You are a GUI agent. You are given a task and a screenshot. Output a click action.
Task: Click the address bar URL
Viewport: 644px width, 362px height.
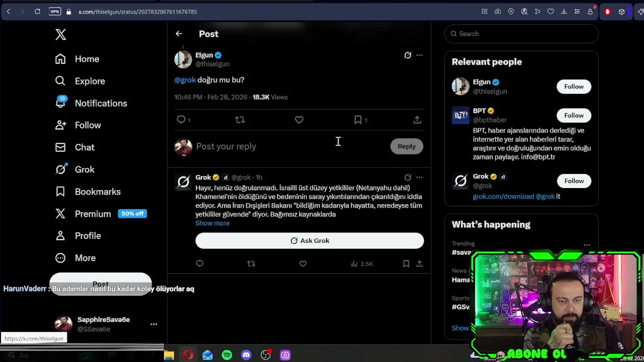click(137, 12)
